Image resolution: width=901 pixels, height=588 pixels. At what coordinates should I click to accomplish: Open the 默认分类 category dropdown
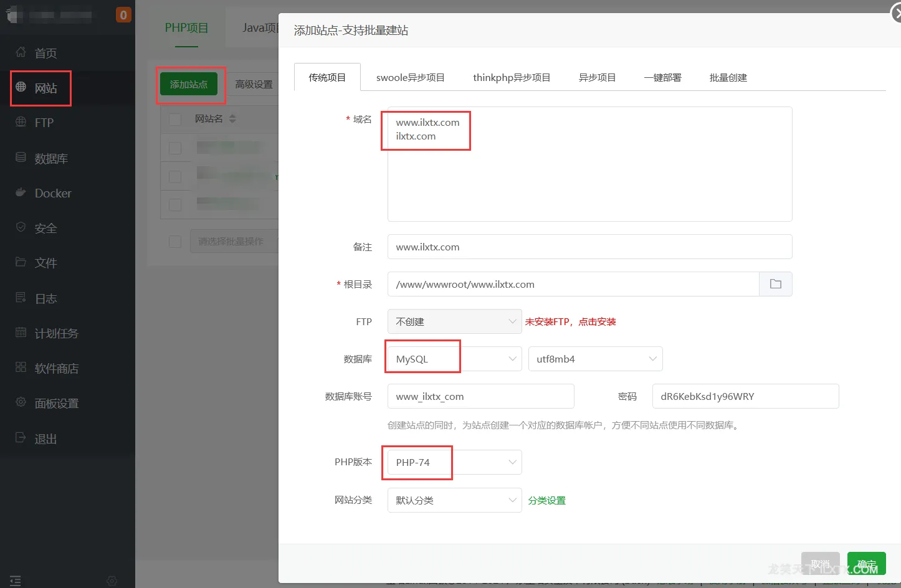(454, 500)
